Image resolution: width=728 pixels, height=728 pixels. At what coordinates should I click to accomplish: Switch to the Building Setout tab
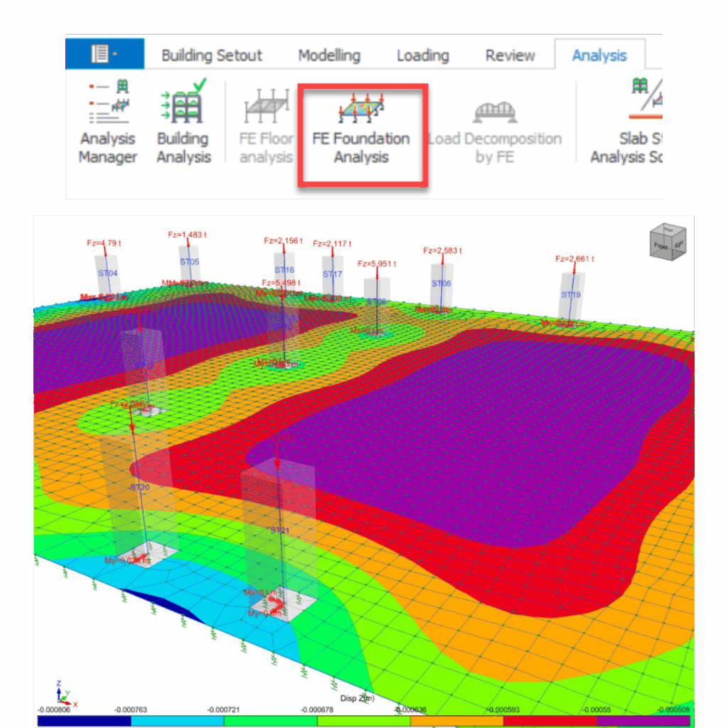coord(212,55)
